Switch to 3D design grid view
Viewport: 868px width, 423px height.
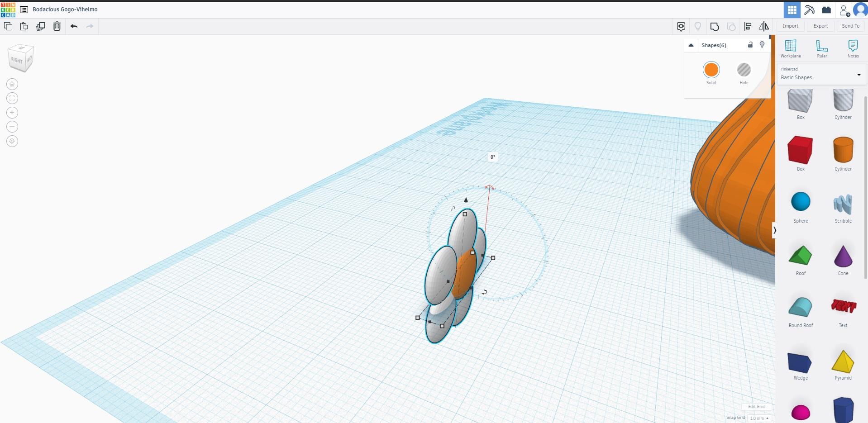coord(792,10)
